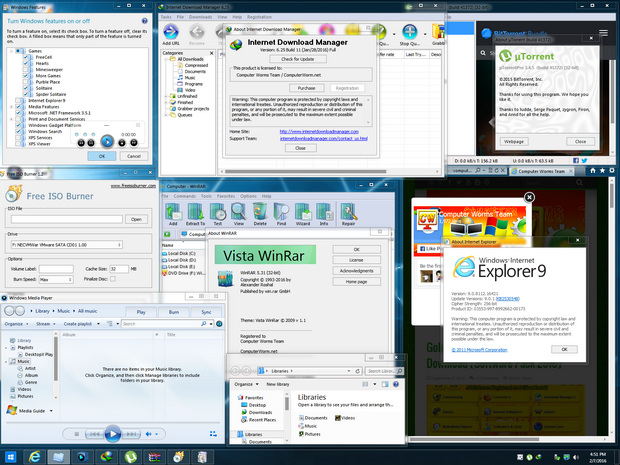Viewport: 620px width, 465px height.
Task: Open WinRAR Repair tool icon
Action: click(x=348, y=212)
